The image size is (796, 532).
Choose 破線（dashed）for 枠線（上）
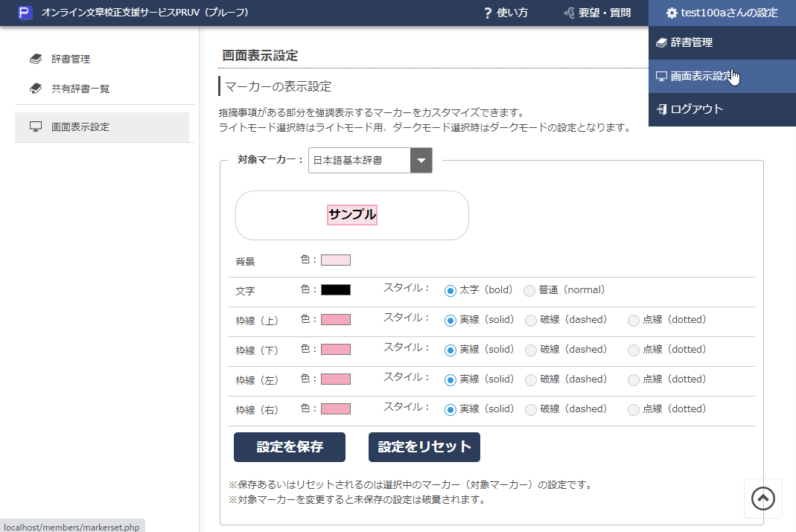click(x=529, y=320)
